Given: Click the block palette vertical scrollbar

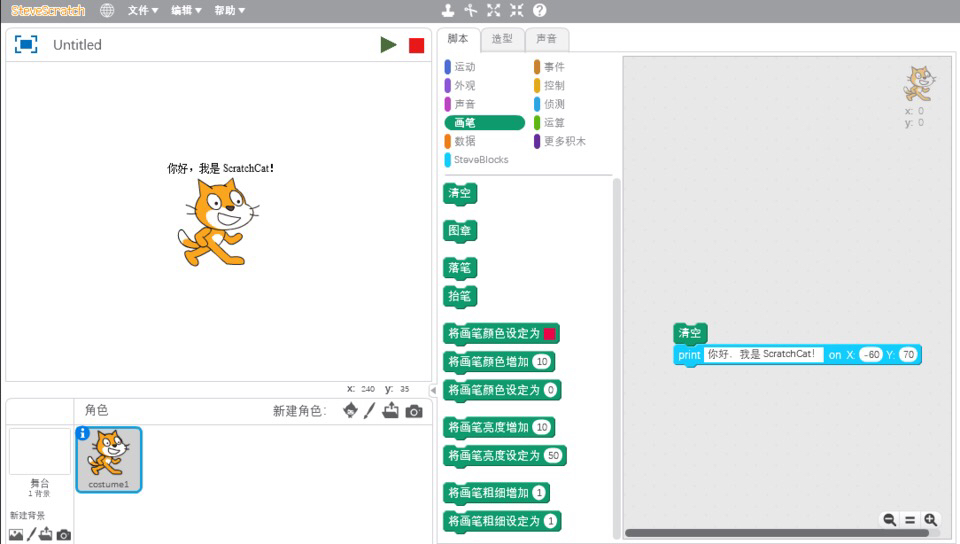Looking at the screenshot, I should (x=617, y=358).
